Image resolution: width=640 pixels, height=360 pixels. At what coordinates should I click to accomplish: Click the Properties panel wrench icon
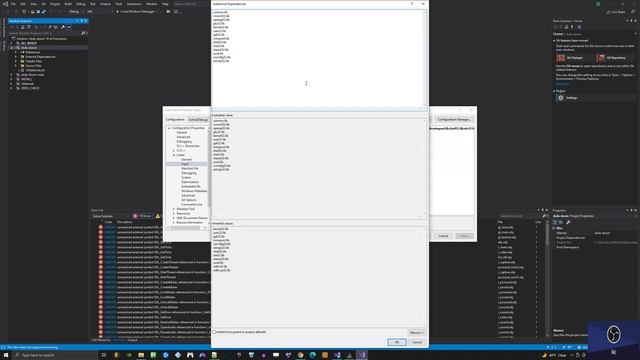coord(568,222)
